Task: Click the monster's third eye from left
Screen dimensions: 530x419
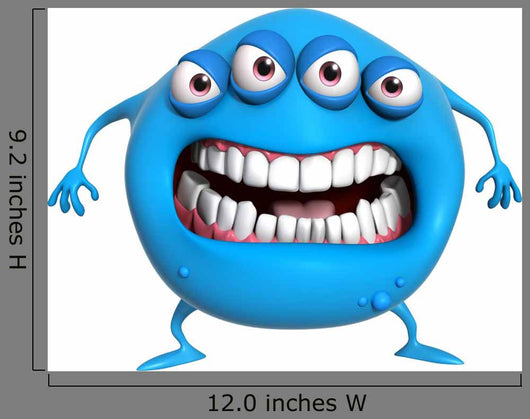Action: pyautogui.click(x=330, y=73)
